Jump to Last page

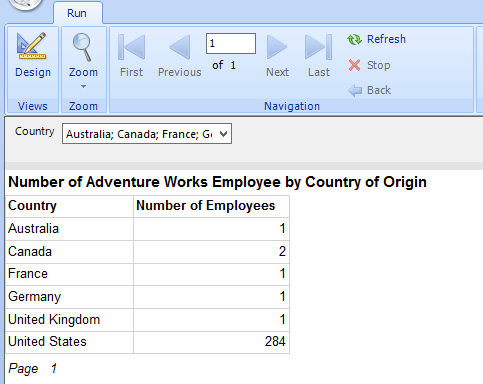pyautogui.click(x=319, y=55)
